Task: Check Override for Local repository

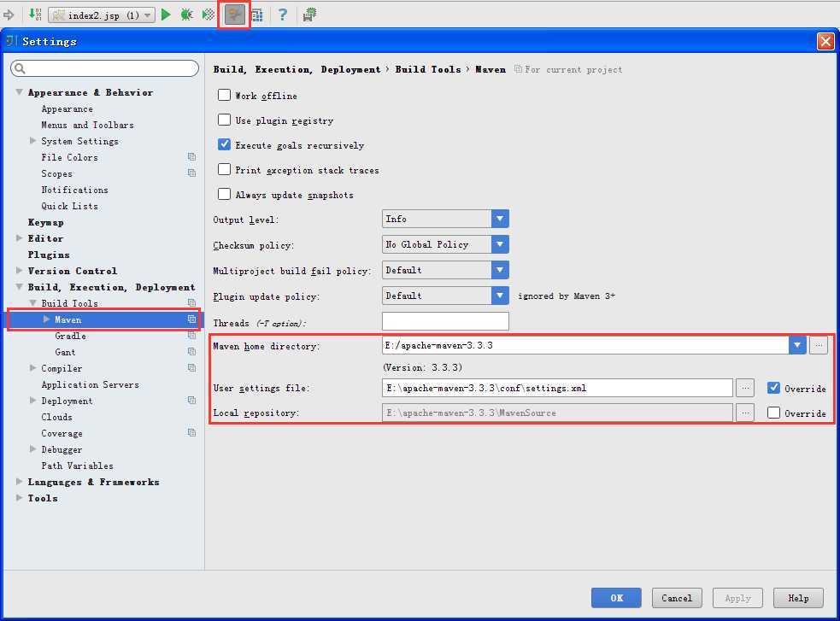Action: 773,413
